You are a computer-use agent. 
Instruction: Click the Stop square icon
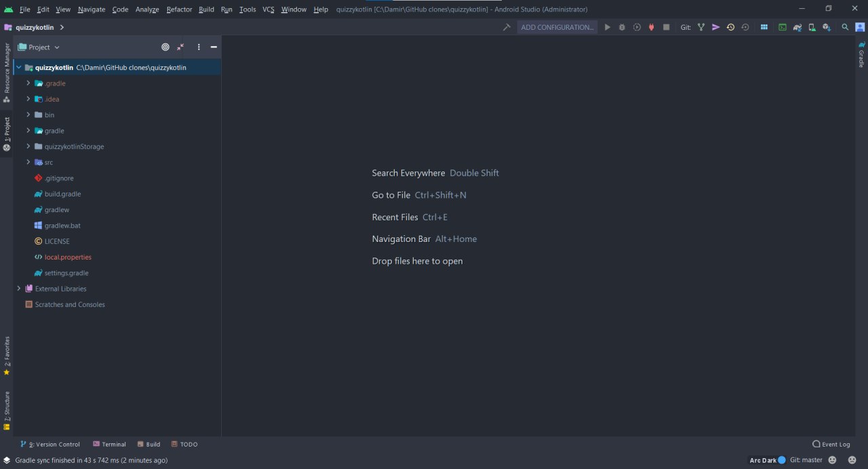tap(667, 27)
